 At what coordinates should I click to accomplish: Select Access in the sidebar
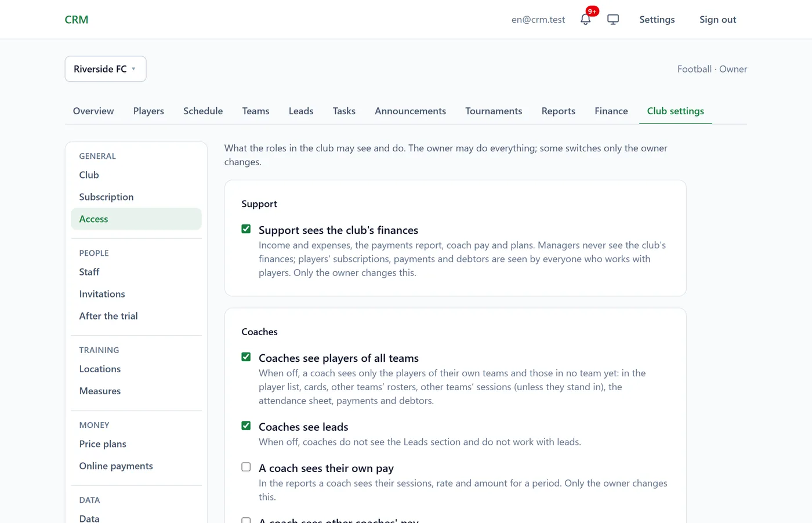pyautogui.click(x=136, y=219)
